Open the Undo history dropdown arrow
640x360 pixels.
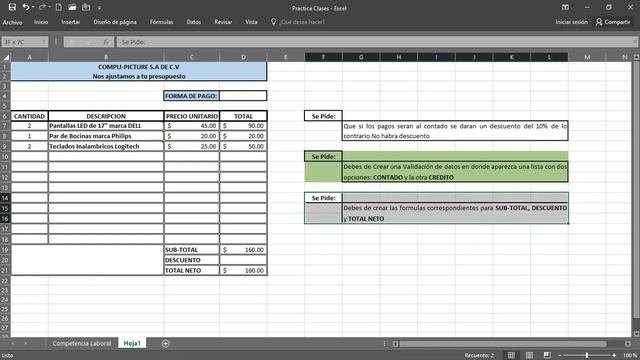33,7
